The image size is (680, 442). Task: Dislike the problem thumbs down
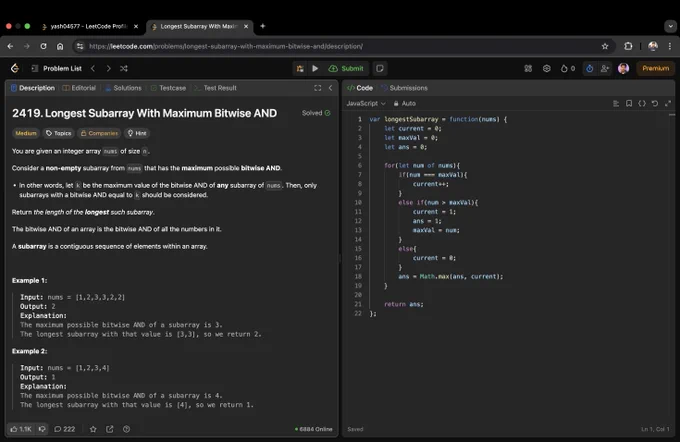[x=42, y=429]
